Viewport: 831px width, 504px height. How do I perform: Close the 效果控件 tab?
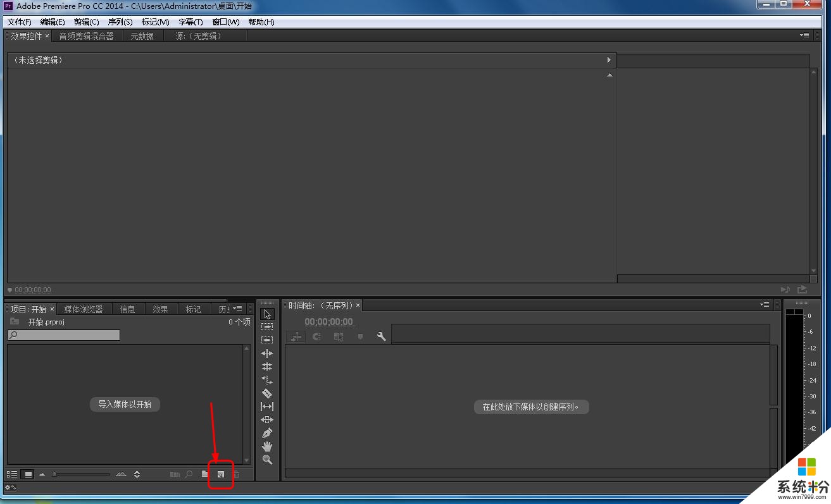coord(47,36)
